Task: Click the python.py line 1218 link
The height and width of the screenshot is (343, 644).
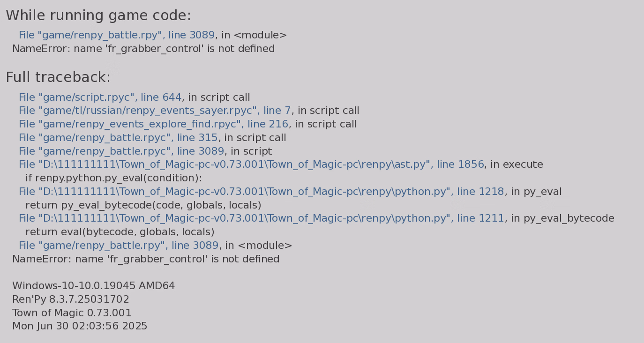Action: coord(261,192)
